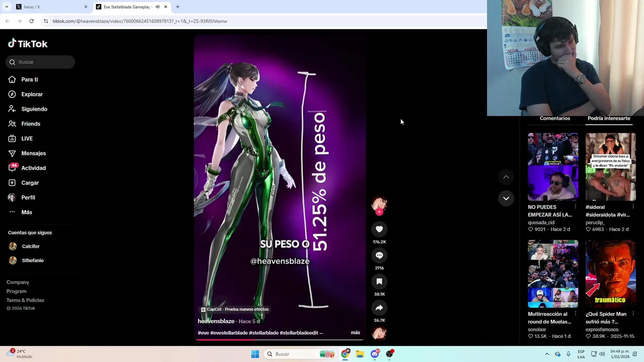Open the tab search dropdown arrow

pyautogui.click(x=7, y=7)
